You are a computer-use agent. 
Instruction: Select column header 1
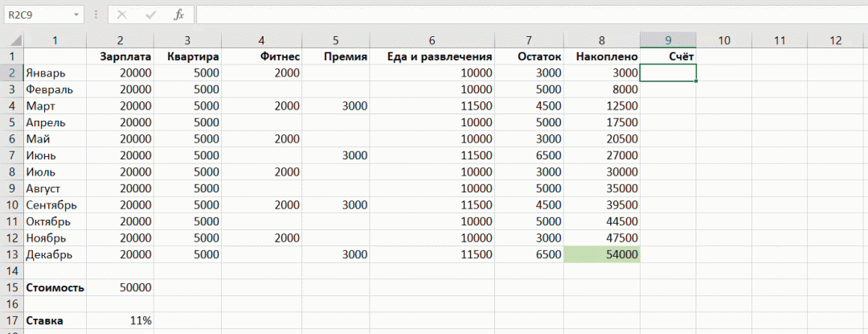(x=55, y=40)
